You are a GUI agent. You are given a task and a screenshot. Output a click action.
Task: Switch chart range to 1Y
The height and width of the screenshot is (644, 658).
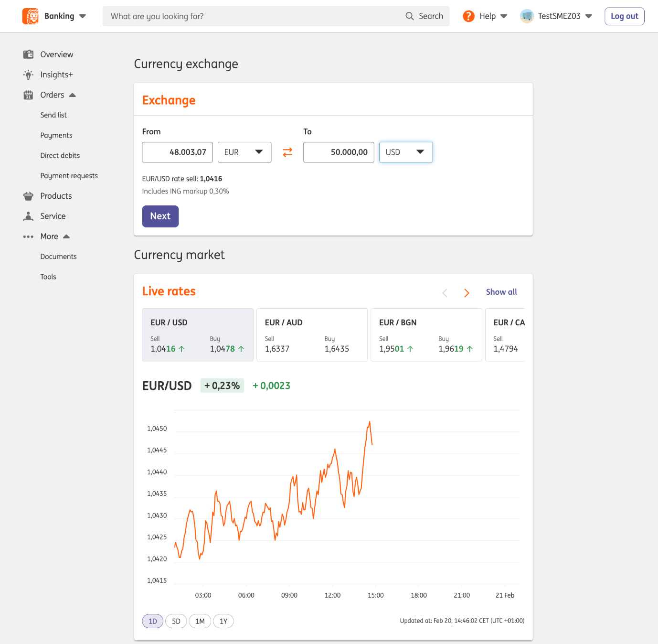(x=223, y=621)
